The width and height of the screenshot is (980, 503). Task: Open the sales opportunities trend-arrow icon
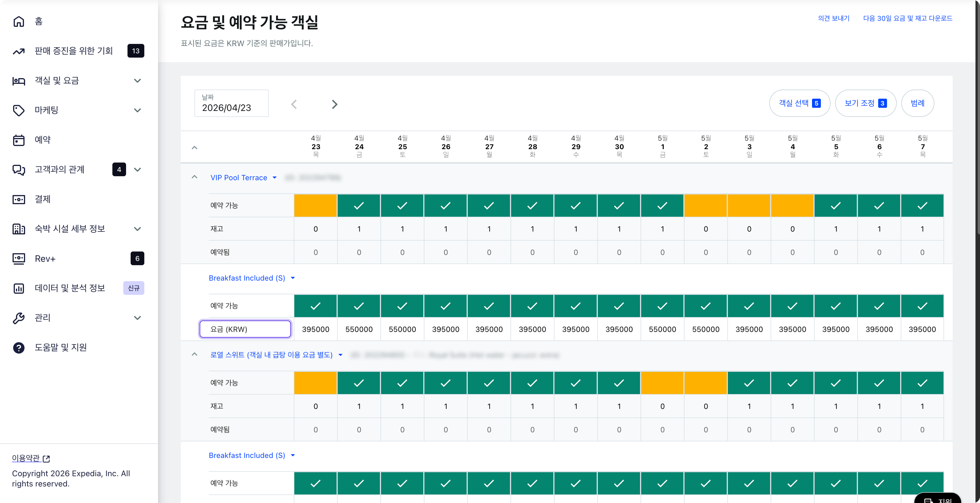[x=19, y=51]
